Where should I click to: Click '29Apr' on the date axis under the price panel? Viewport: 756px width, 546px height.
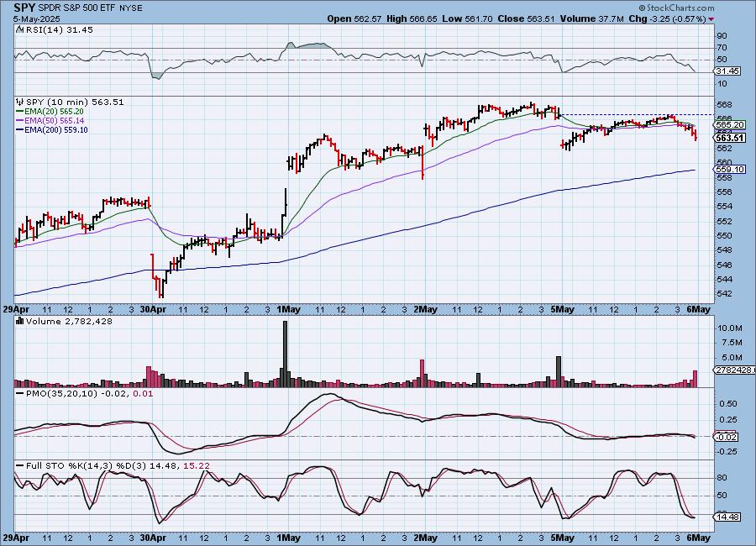14,310
